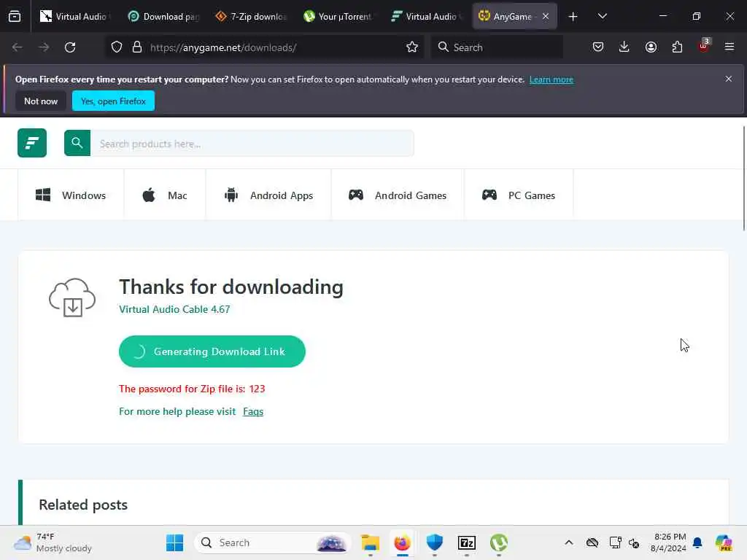Click the muted volume tray icon
The width and height of the screenshot is (747, 560).
click(634, 542)
